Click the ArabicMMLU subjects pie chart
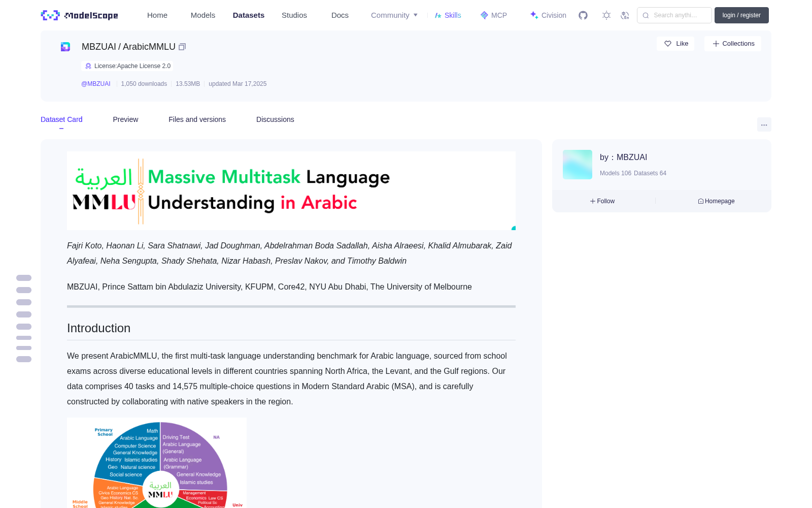Image resolution: width=812 pixels, height=508 pixels. click(157, 463)
